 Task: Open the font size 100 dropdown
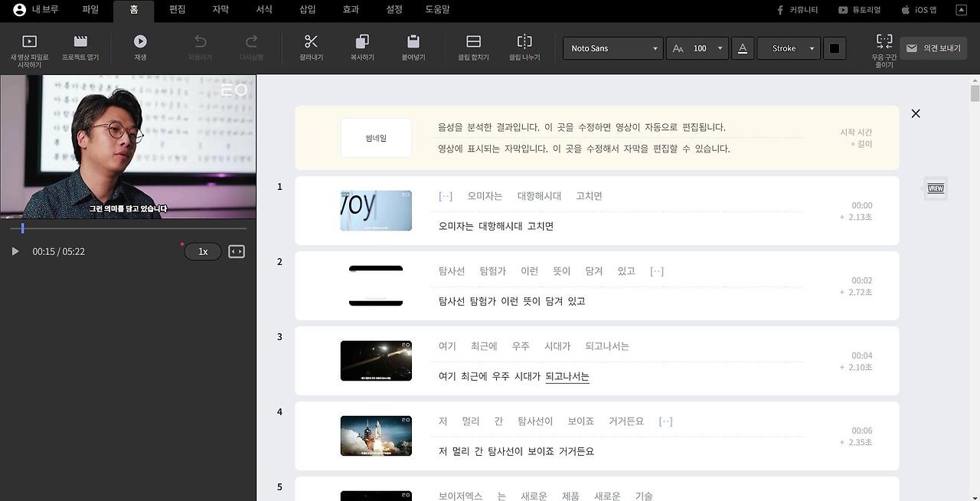tap(697, 48)
